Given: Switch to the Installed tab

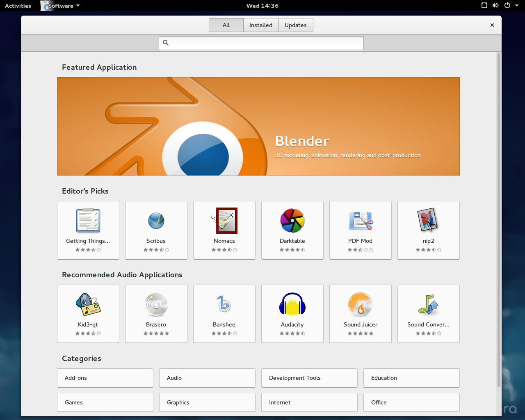Looking at the screenshot, I should 261,25.
